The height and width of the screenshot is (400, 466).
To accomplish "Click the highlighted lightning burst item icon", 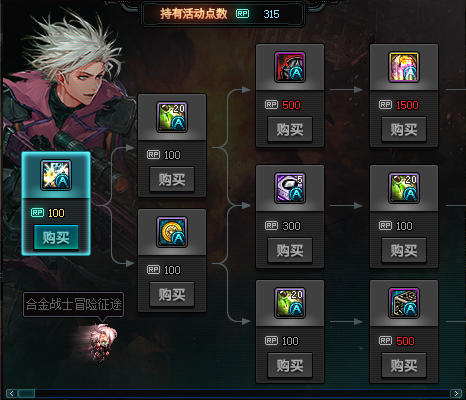I will pyautogui.click(x=56, y=175).
